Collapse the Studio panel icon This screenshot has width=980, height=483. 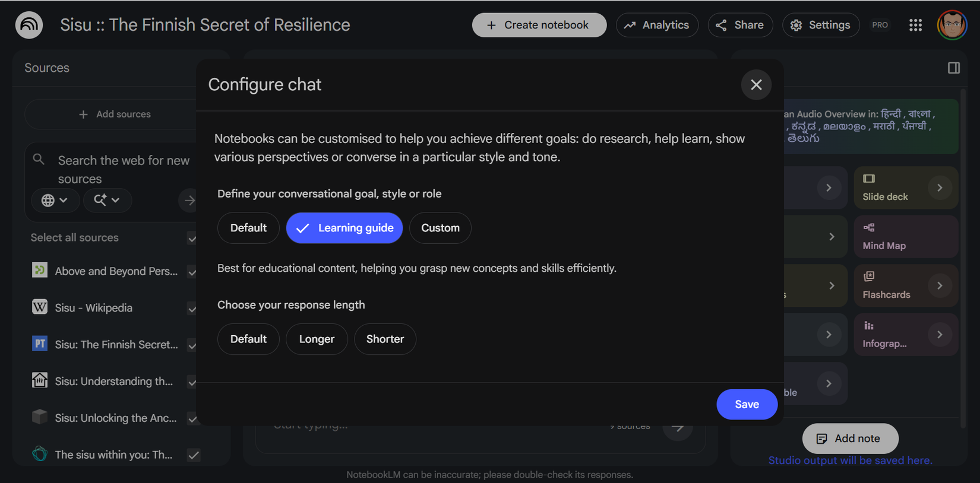954,68
